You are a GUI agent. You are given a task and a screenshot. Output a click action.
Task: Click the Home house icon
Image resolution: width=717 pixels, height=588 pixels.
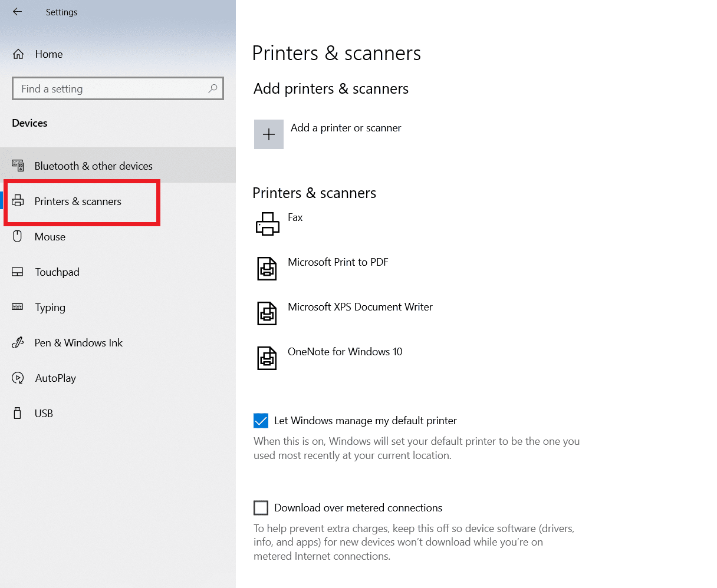coord(18,54)
